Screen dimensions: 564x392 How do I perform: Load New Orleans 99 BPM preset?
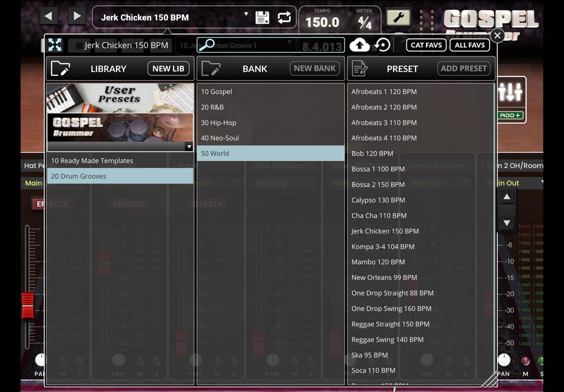pos(421,278)
